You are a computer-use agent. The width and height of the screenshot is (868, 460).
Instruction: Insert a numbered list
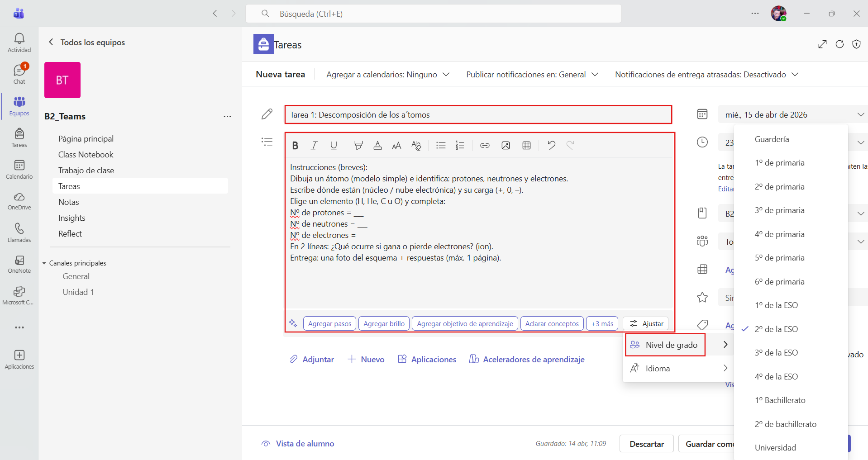pos(460,145)
